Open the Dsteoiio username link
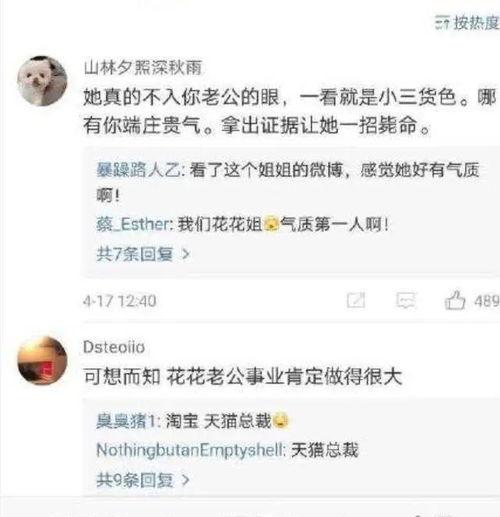 [114, 347]
